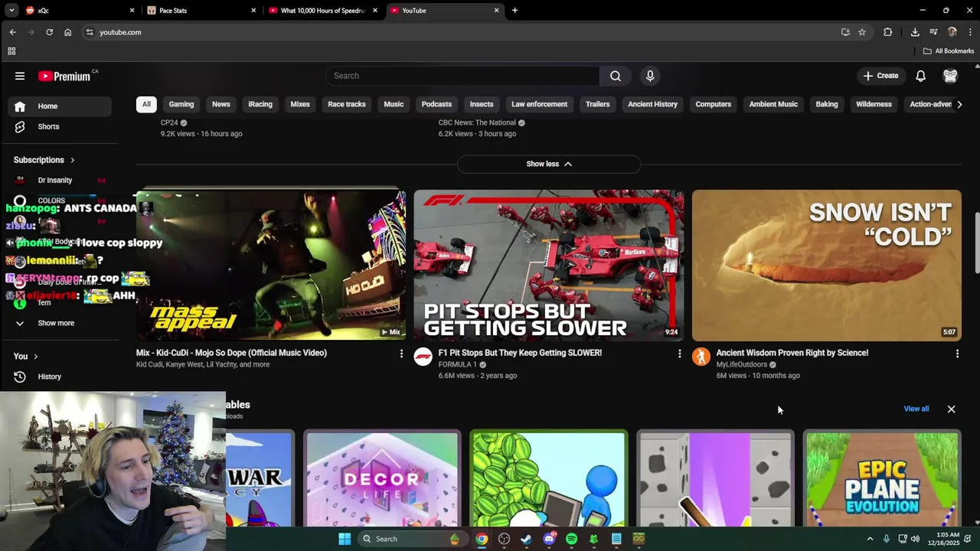
Task: Open Chrome apps grid in bookmarks bar
Action: point(11,51)
